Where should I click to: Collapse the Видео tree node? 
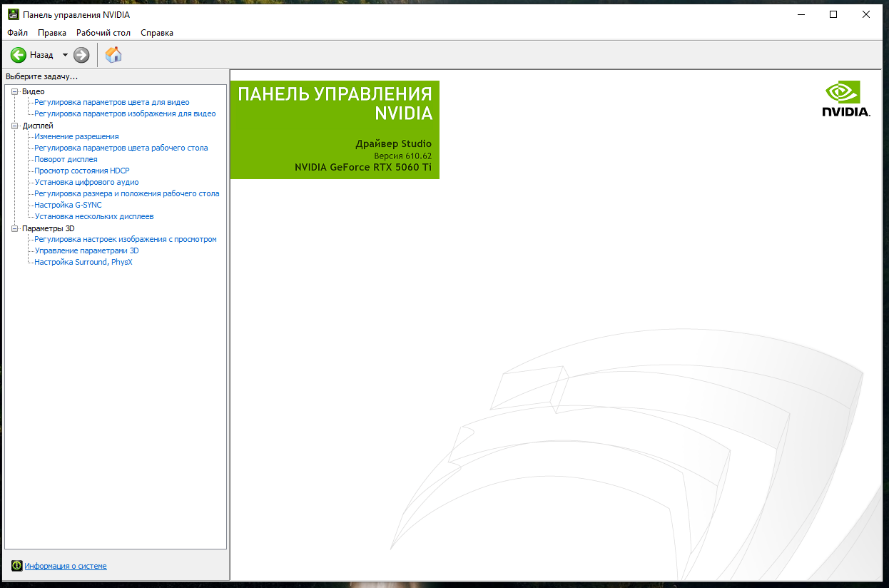(15, 91)
